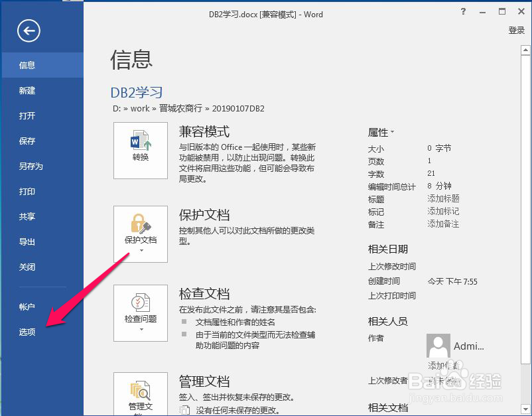Click the 编辑时间总计 label

(x=391, y=186)
